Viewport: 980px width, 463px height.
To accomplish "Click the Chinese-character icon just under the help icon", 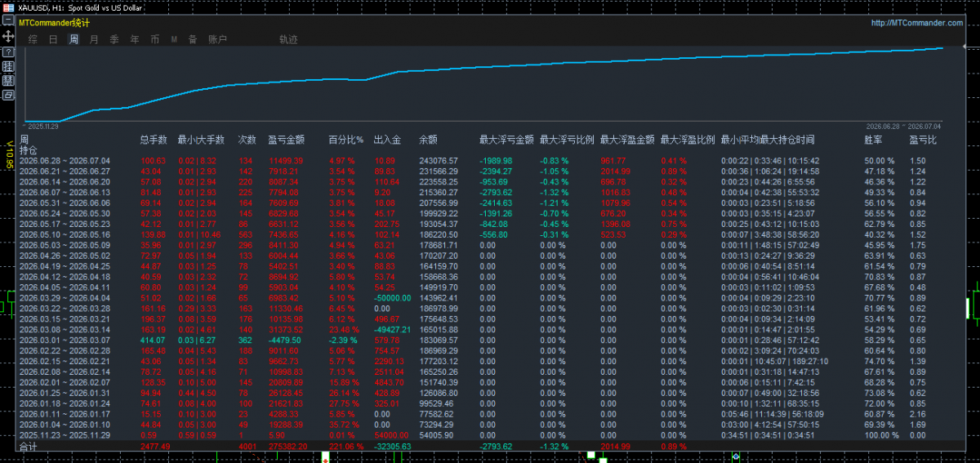I will click(x=8, y=66).
